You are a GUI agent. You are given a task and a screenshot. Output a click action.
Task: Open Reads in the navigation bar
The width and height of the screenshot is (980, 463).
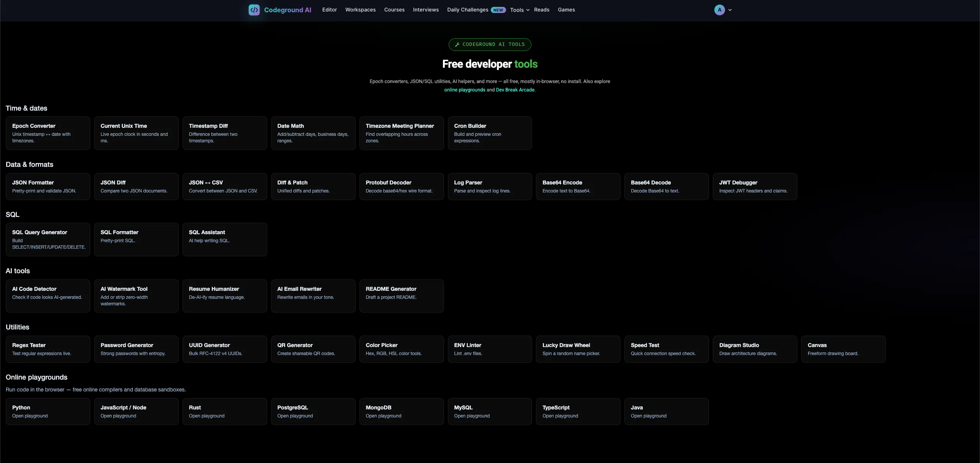tap(542, 10)
